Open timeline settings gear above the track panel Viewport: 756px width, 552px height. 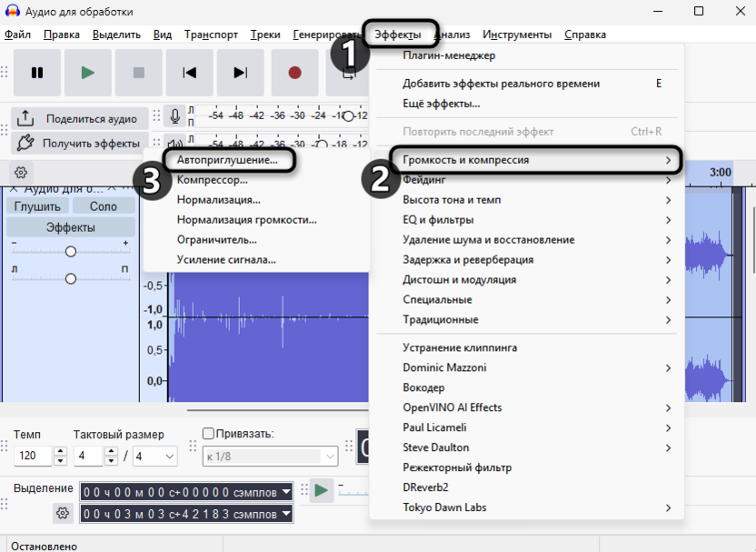21,172
